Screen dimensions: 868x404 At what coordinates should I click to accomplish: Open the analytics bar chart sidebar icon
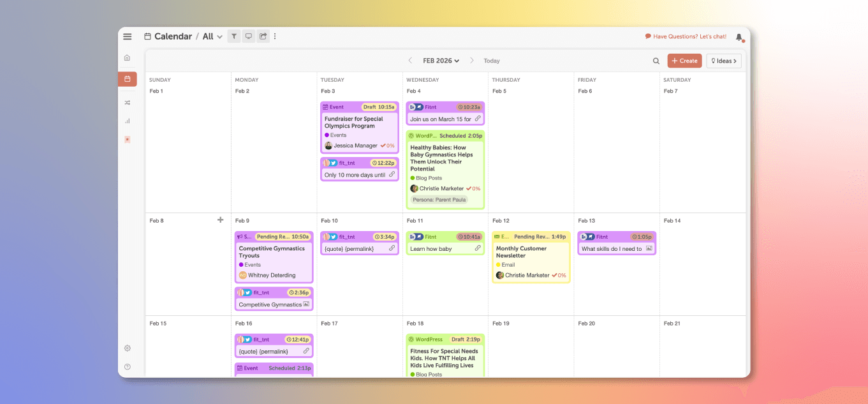coord(127,121)
